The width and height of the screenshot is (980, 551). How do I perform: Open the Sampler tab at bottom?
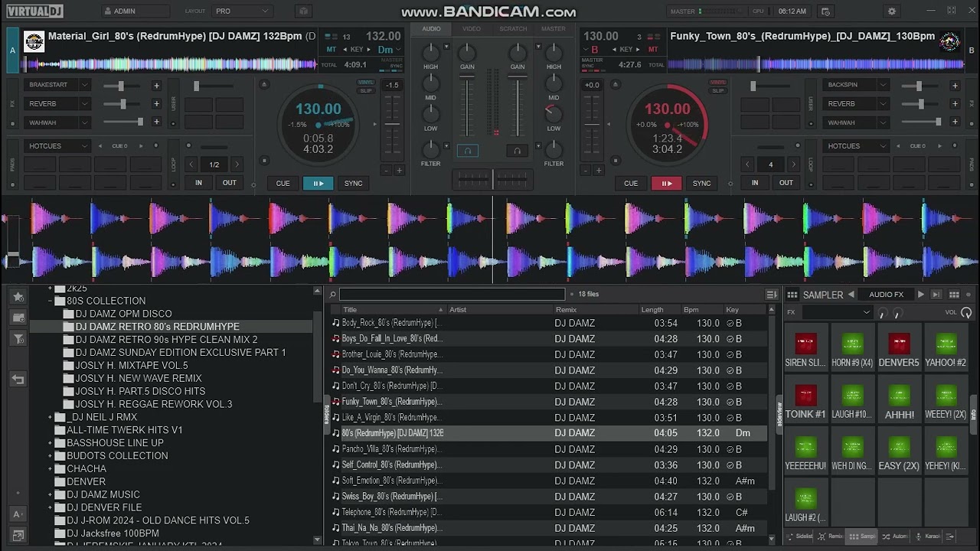coord(862,536)
